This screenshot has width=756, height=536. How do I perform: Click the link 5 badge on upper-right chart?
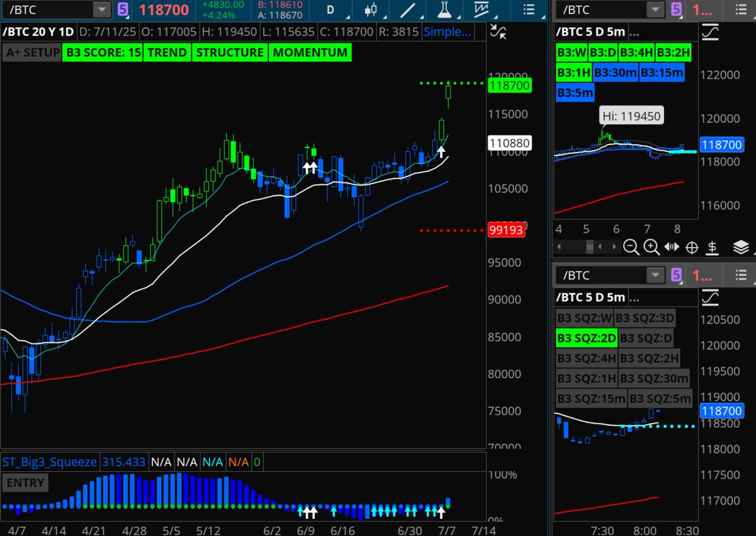click(676, 9)
